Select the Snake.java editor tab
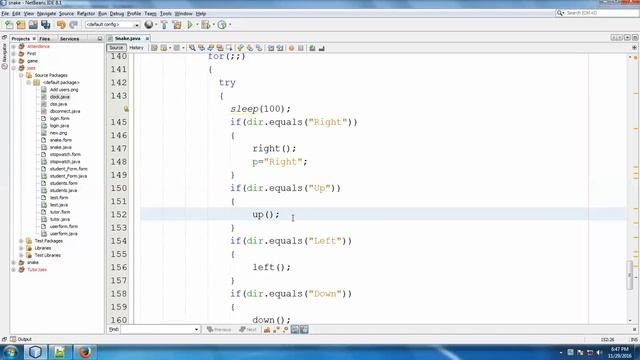The width and height of the screenshot is (640, 360). pyautogui.click(x=127, y=38)
